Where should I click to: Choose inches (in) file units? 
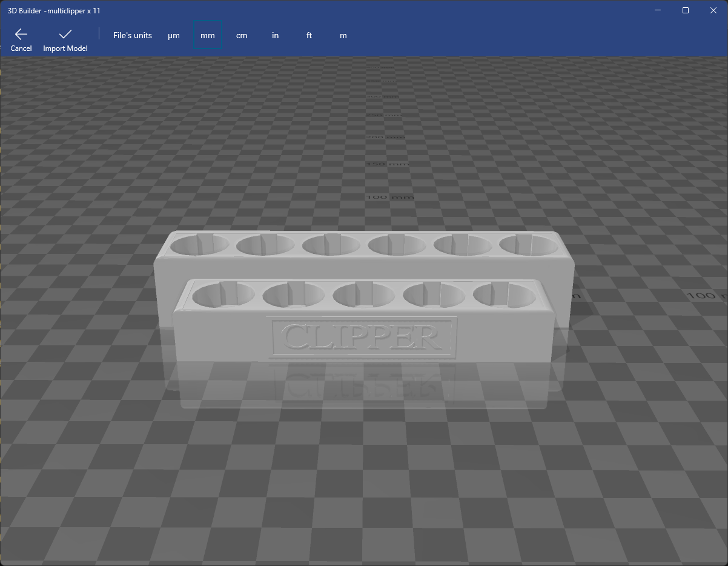pos(276,35)
